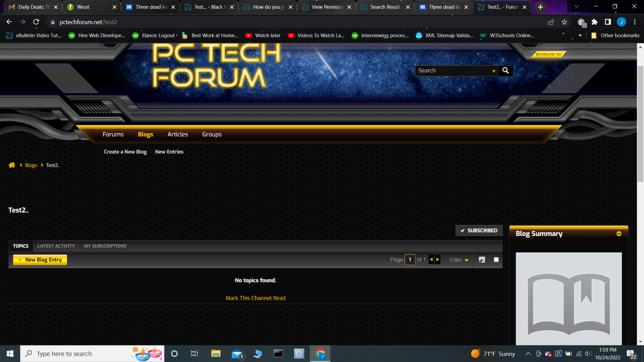Go to next page arrow
The height and width of the screenshot is (362, 644).
437,260
